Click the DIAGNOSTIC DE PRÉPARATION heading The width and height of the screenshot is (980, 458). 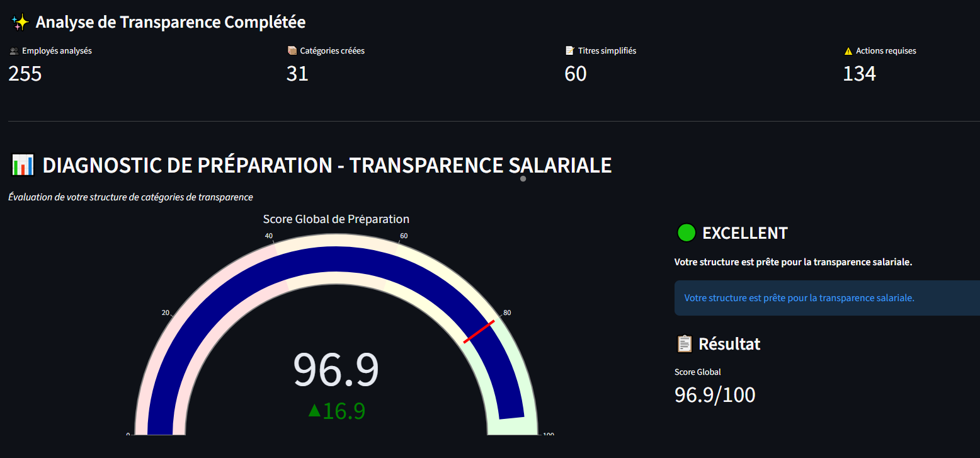pos(327,164)
